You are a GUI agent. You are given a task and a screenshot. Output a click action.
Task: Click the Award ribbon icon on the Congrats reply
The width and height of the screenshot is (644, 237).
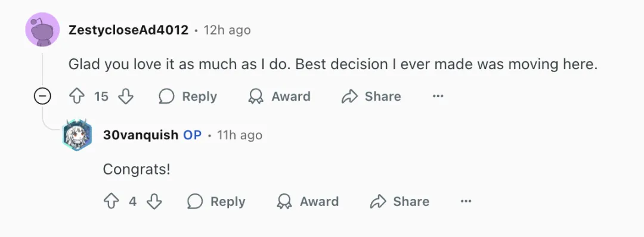point(284,201)
